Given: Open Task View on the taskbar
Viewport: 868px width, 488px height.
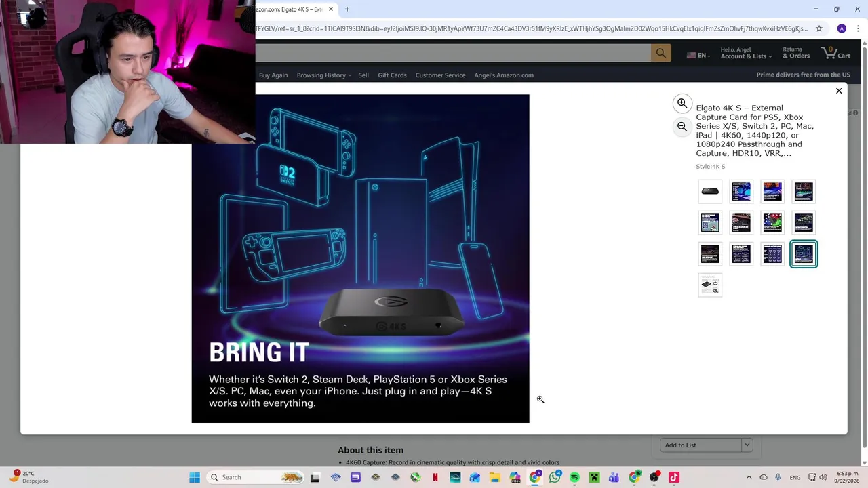Looking at the screenshot, I should [315, 477].
